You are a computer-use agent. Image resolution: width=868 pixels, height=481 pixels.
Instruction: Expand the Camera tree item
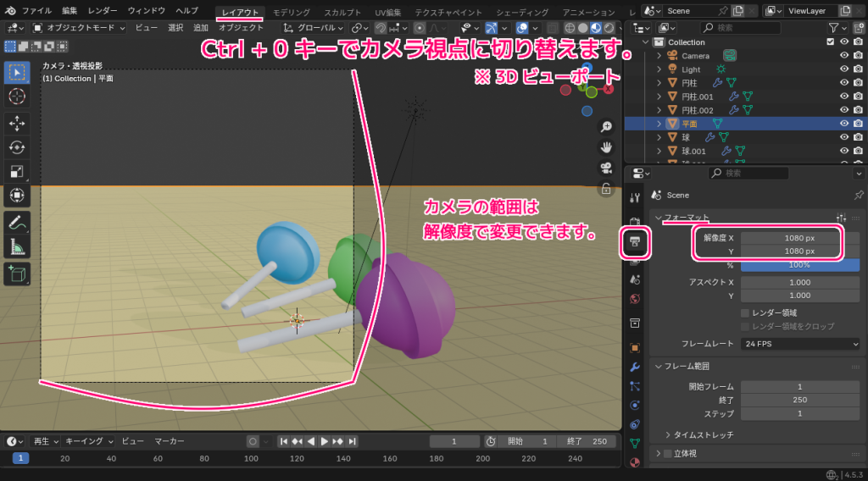[x=659, y=56]
